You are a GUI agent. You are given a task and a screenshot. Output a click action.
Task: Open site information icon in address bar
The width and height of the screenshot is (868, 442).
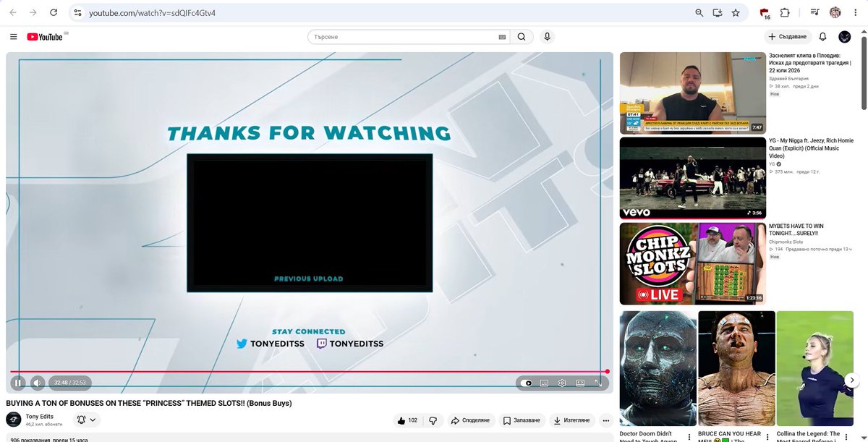(x=78, y=13)
